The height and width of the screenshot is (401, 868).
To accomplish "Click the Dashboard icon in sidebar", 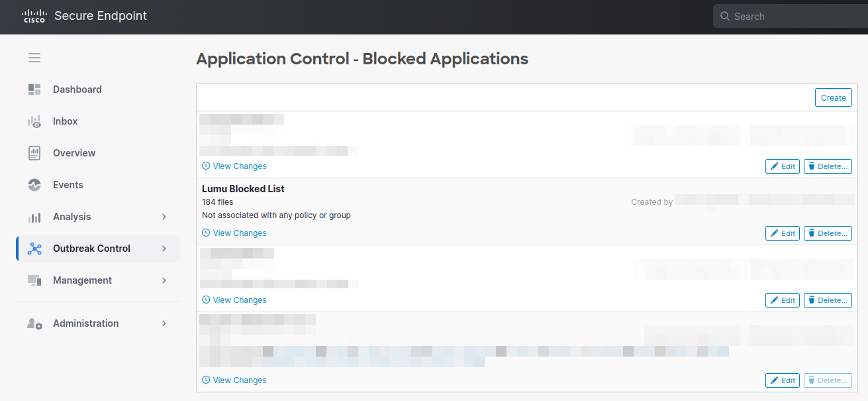I will pos(34,89).
